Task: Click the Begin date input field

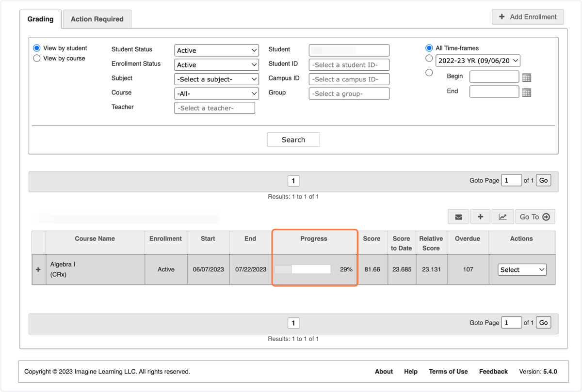Action: tap(494, 77)
